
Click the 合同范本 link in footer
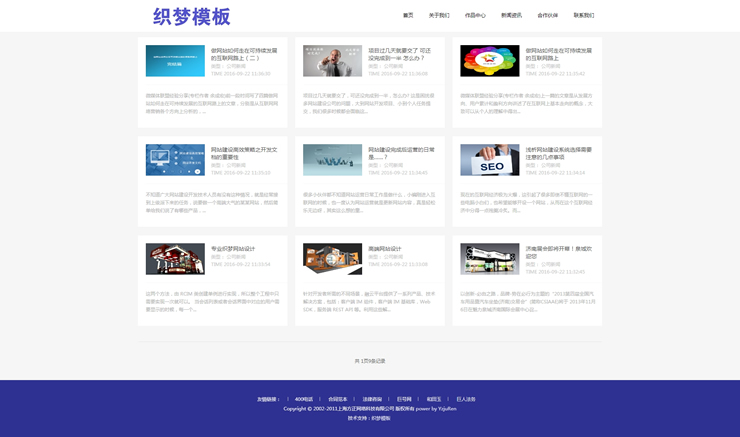coord(337,399)
